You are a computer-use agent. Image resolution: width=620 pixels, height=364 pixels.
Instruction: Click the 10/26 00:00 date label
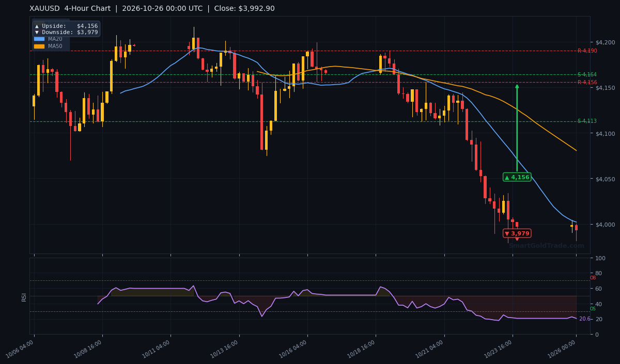(x=562, y=349)
